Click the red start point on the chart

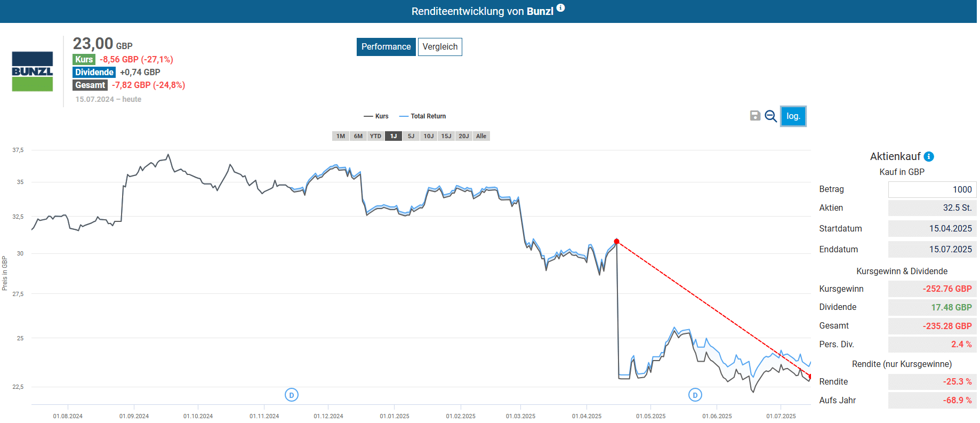[x=616, y=242]
